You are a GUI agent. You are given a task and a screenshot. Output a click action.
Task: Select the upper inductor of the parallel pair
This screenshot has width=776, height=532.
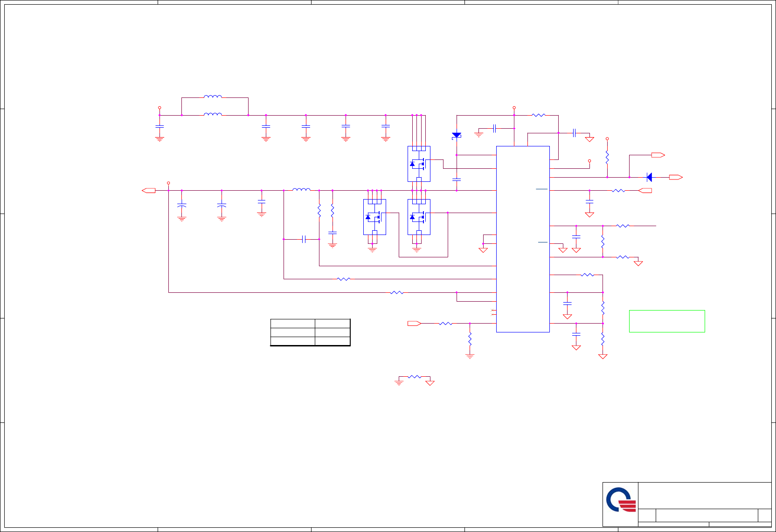click(x=213, y=97)
